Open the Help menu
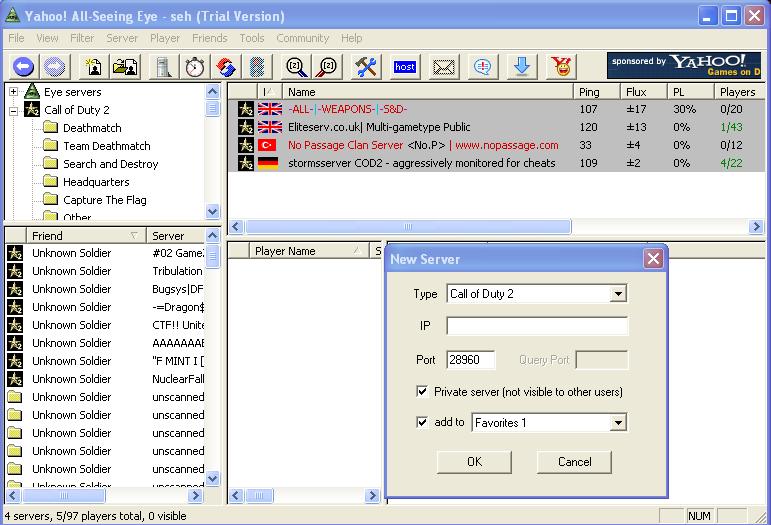 (x=352, y=38)
